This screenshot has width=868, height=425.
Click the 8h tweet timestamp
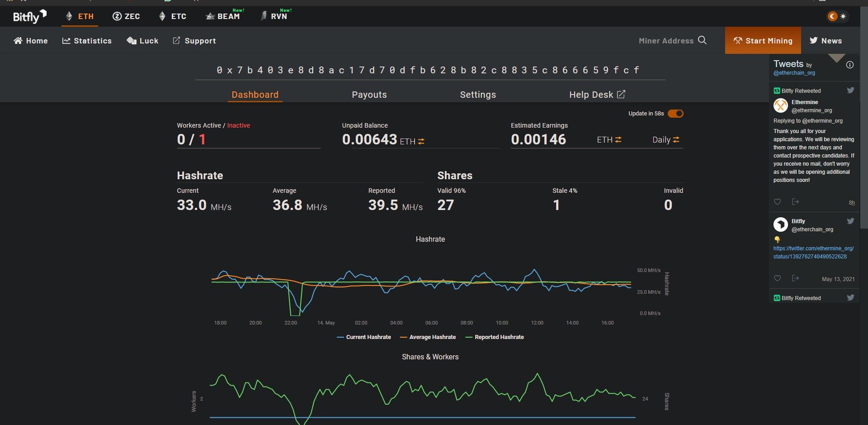tap(852, 203)
